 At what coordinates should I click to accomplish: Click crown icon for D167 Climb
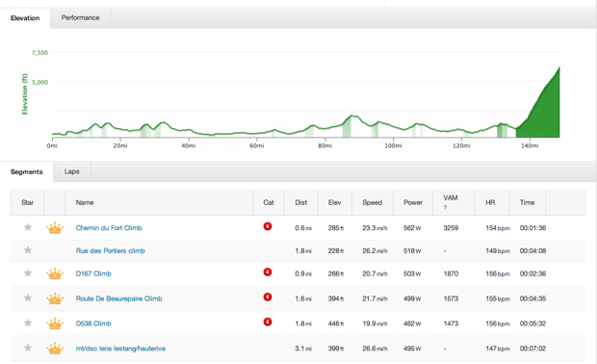[x=55, y=273]
